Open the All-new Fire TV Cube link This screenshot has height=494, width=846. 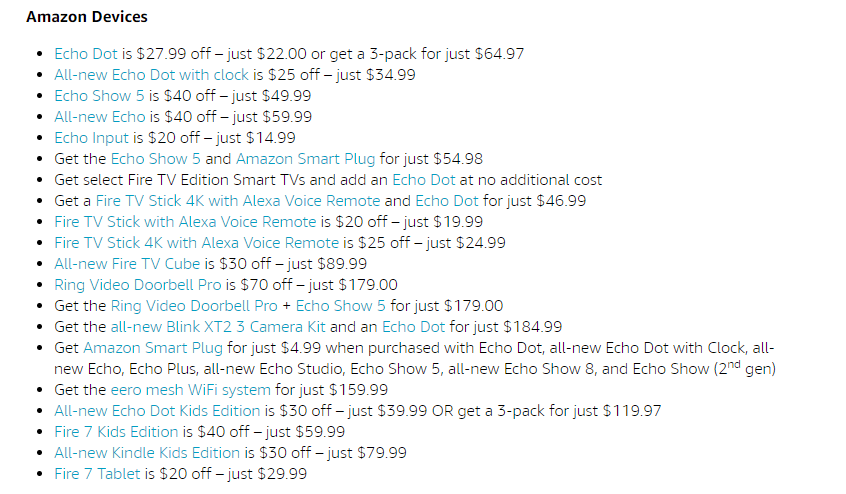[x=127, y=264]
